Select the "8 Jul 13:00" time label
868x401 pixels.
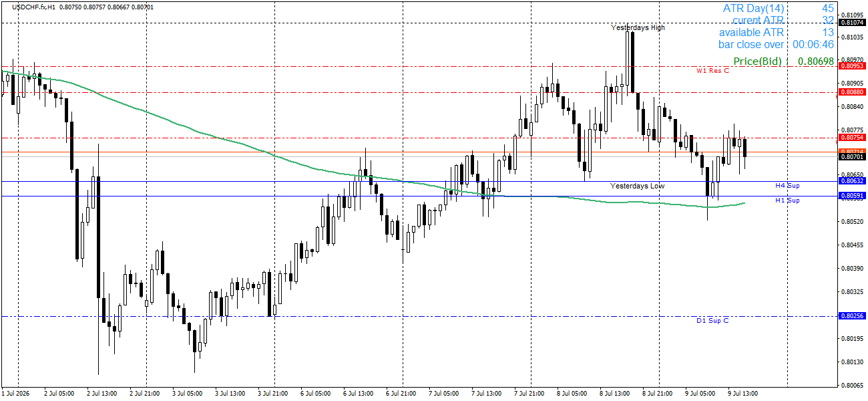click(x=615, y=394)
